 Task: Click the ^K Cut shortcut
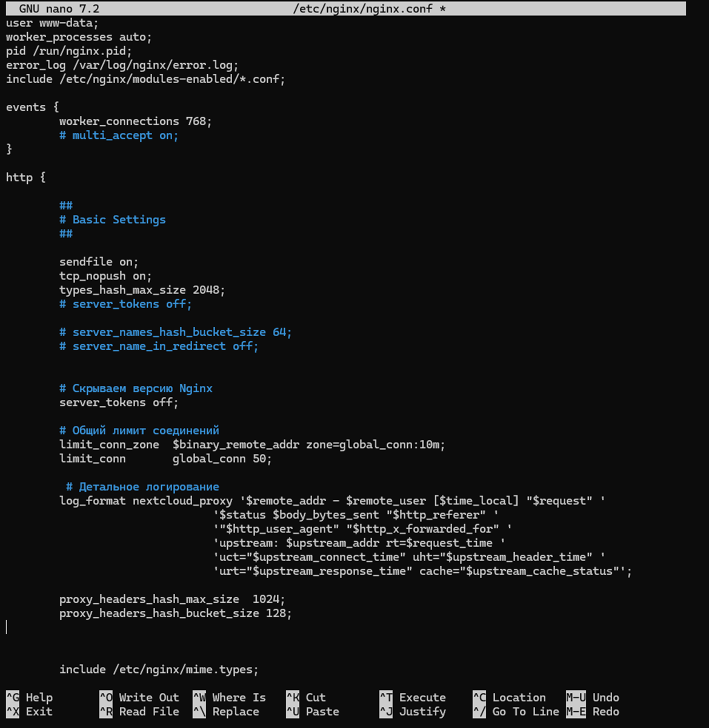pos(306,697)
